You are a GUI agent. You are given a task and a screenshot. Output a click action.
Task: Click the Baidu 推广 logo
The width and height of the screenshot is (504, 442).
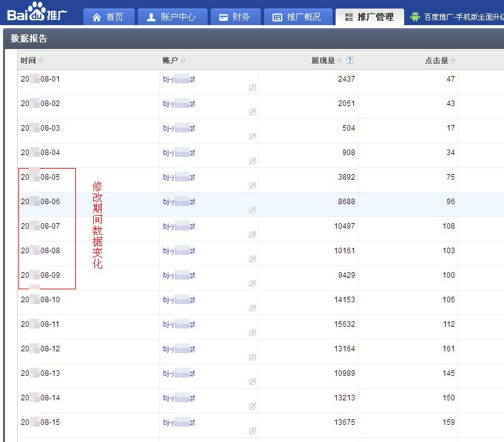click(37, 12)
